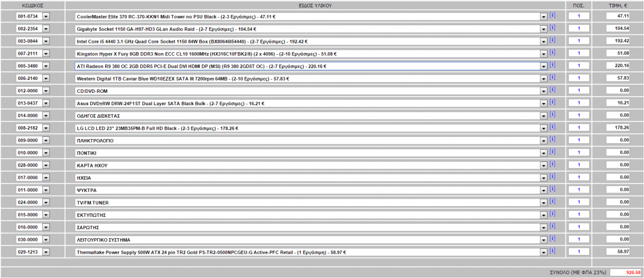
Task: Open info icon for Thermaltake Power Supply
Action: 552,250
